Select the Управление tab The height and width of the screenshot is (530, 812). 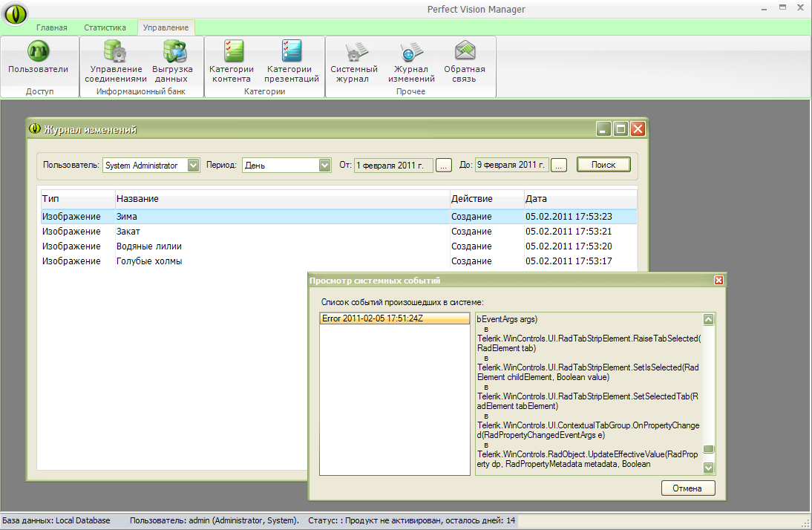tap(166, 27)
